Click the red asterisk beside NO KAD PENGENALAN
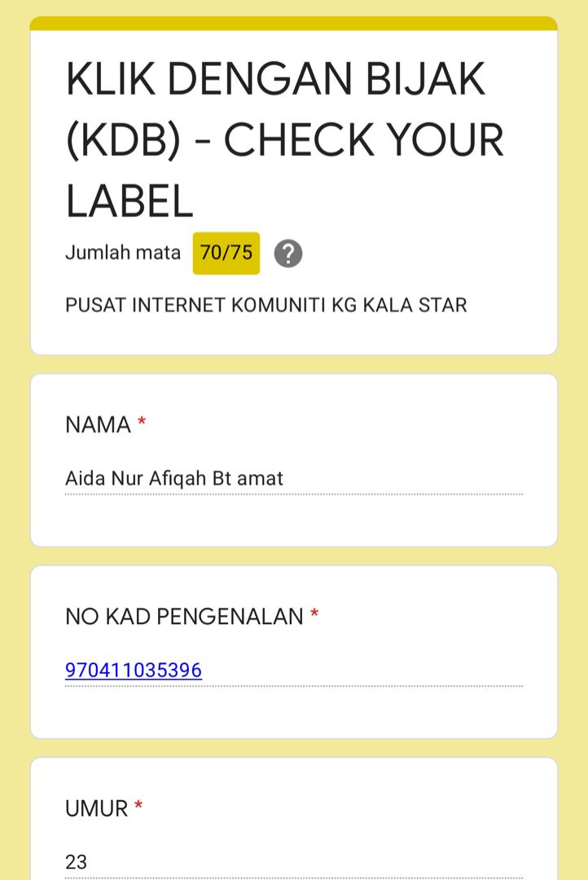 (x=314, y=615)
